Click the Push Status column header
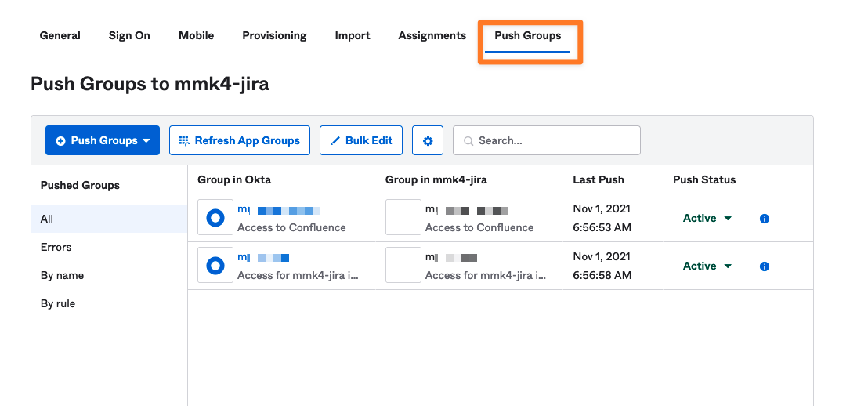Viewport: 868px width, 406px height. click(704, 179)
